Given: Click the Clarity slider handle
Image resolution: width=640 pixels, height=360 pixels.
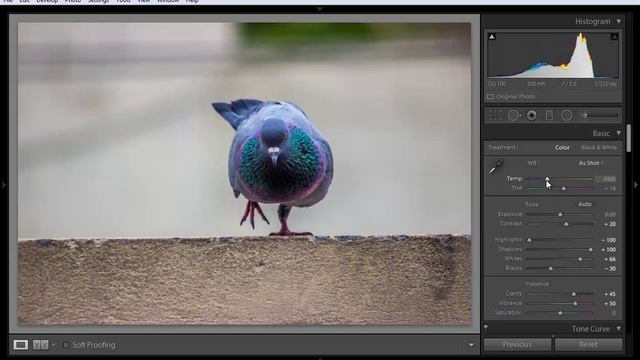Looking at the screenshot, I should pos(573,294).
